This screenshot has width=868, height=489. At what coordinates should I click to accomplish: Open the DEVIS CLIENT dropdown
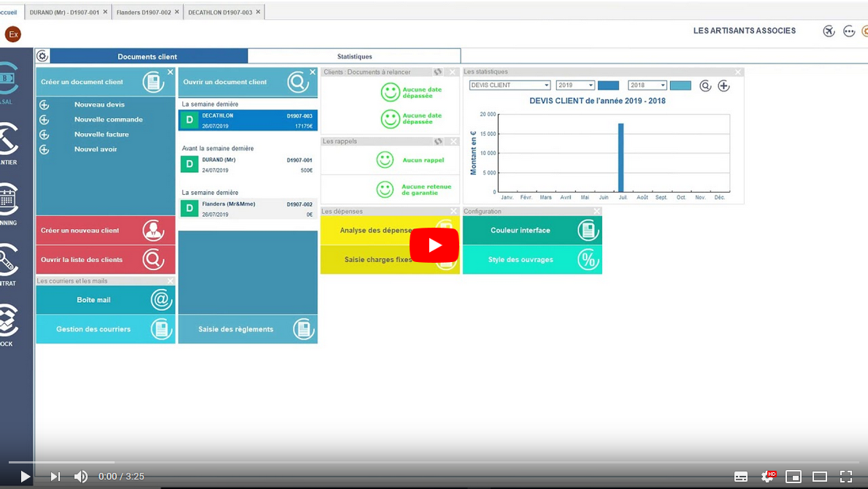(510, 85)
